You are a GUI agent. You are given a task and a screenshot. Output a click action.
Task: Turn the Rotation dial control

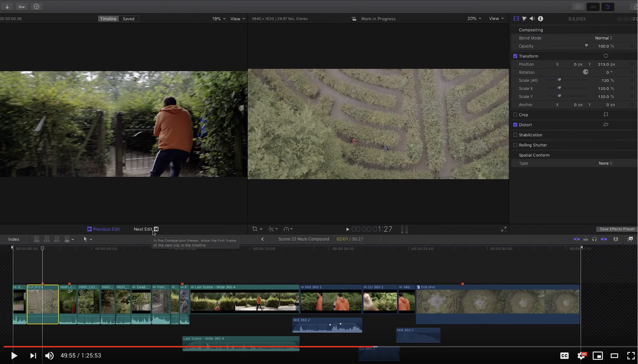click(x=586, y=72)
